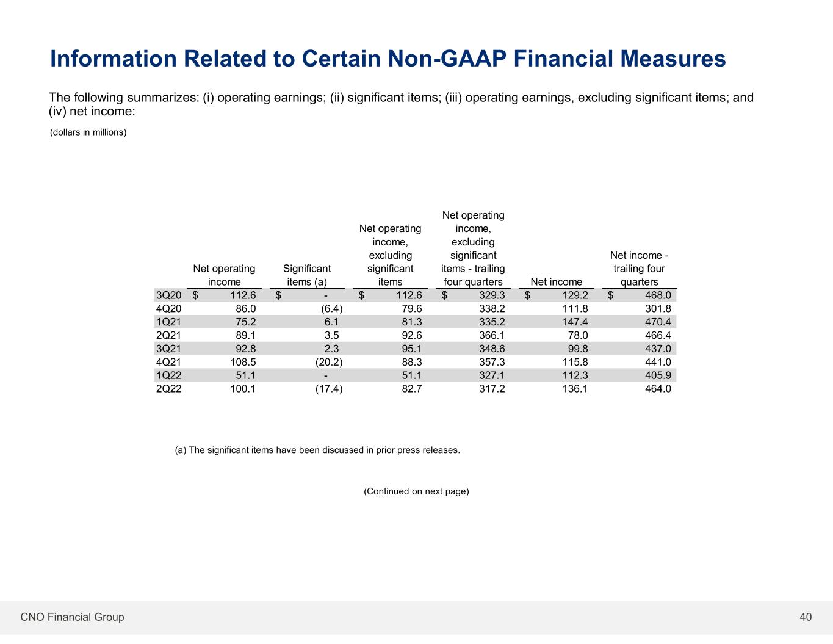Click the '(Continued on next page)' text
833x644 pixels.
[x=416, y=491]
